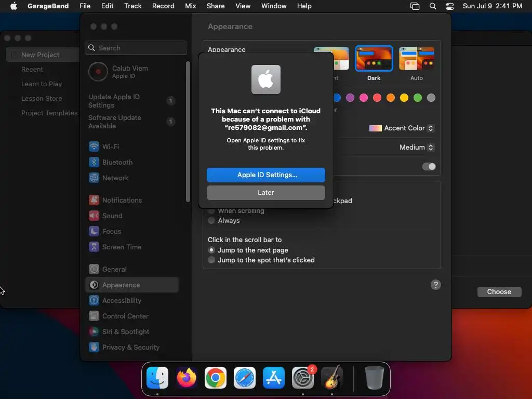This screenshot has width=532, height=399.
Task: Click the settings sidebar scrollbar
Action: point(188,131)
